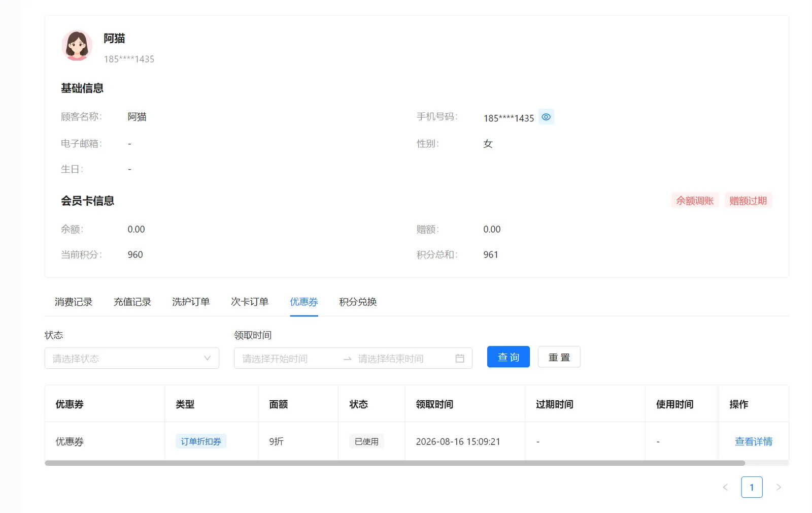Click the 查询 search button
This screenshot has height=513, width=812.
click(509, 357)
